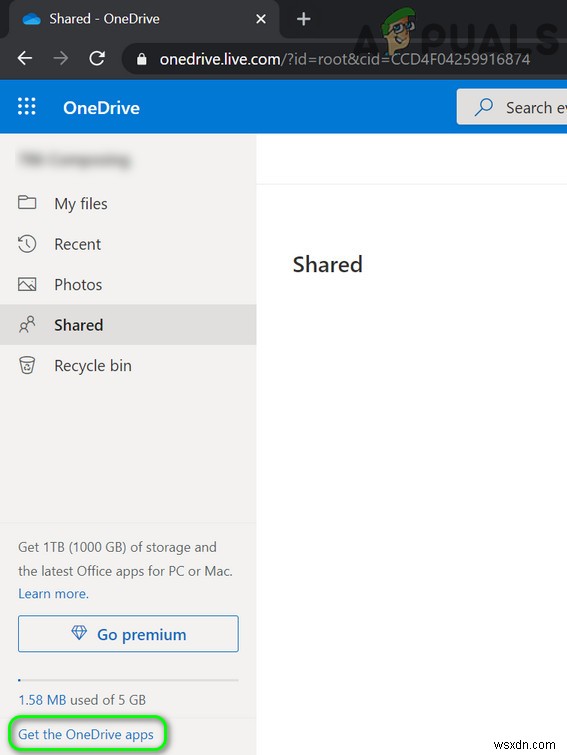Open Recent in the sidebar
The height and width of the screenshot is (755, 567).
point(128,244)
